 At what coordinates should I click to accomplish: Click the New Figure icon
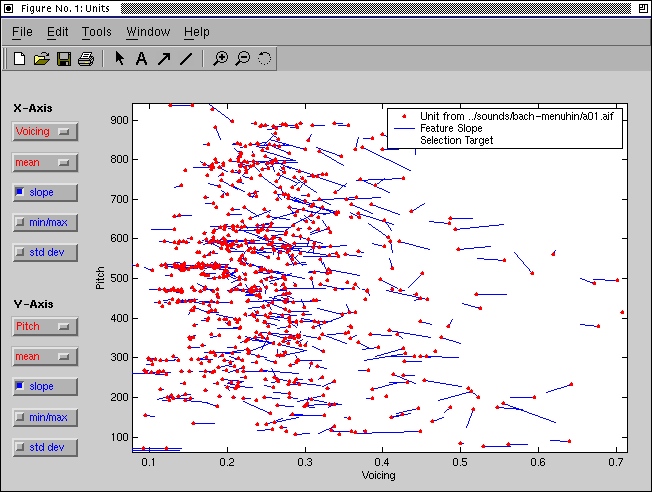[x=19, y=59]
